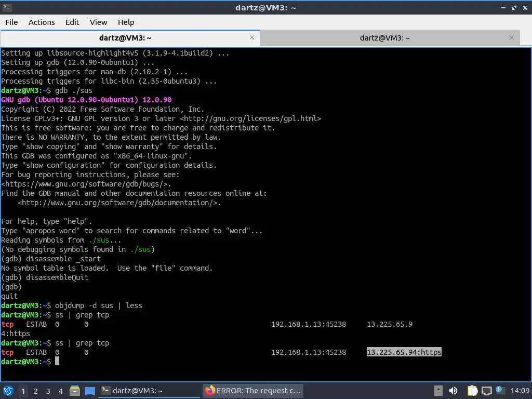Screen dimensions: 532x399
Task: Click the gdb bugs URL line
Action: pos(86,184)
